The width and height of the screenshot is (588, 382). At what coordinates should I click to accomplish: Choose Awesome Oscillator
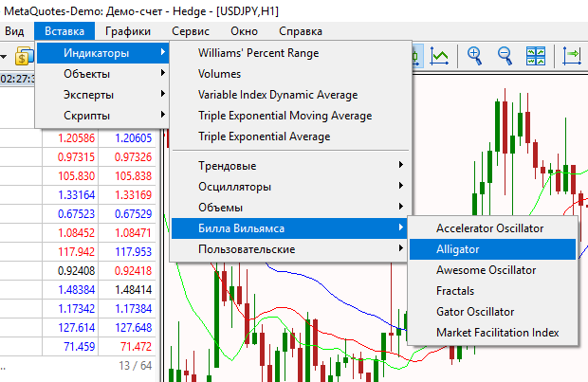click(x=492, y=270)
